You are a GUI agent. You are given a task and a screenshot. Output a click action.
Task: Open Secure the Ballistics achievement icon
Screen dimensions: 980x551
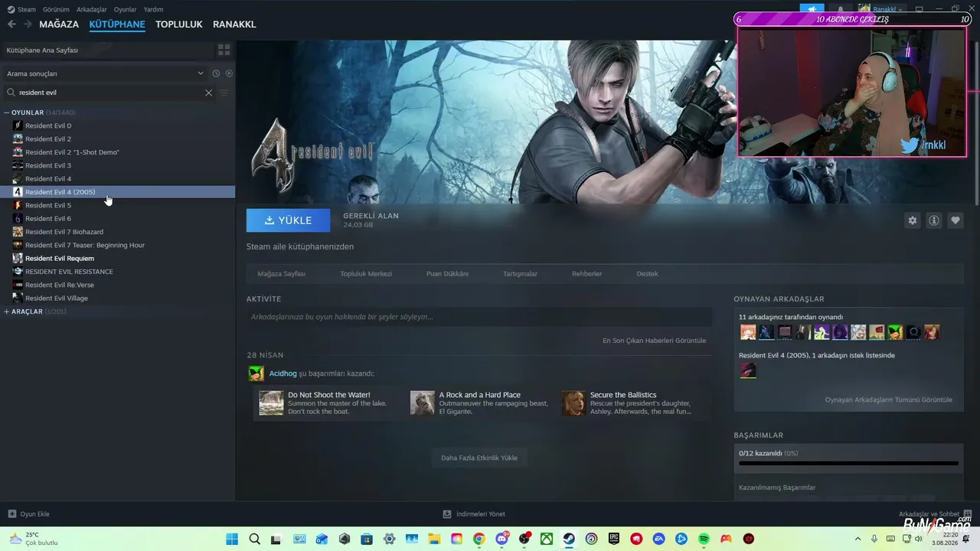point(573,403)
